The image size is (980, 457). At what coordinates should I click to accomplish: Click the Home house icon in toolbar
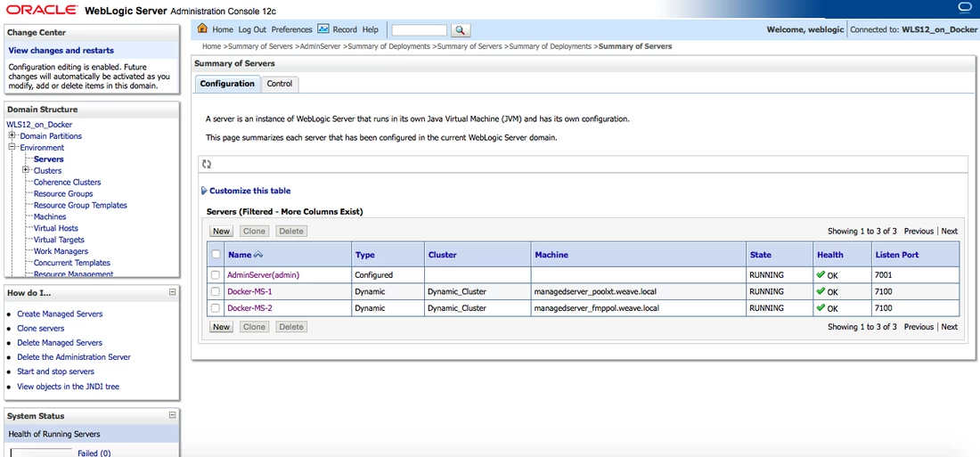click(202, 29)
